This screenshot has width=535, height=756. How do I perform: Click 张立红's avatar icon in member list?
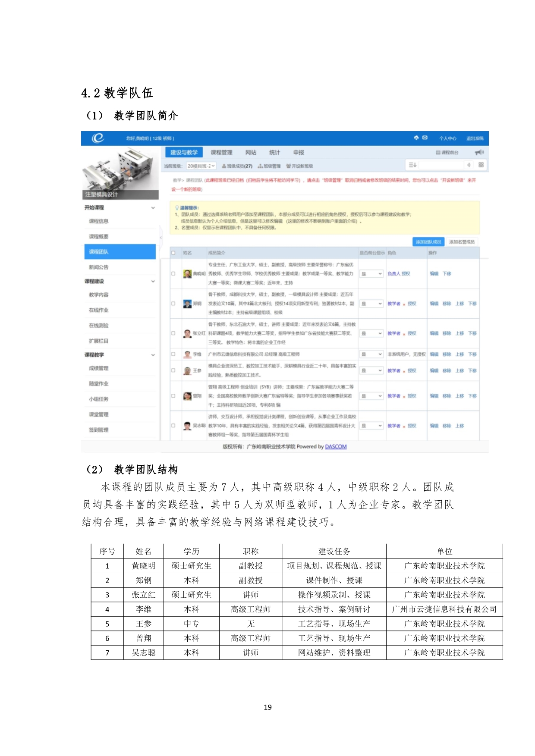click(187, 333)
